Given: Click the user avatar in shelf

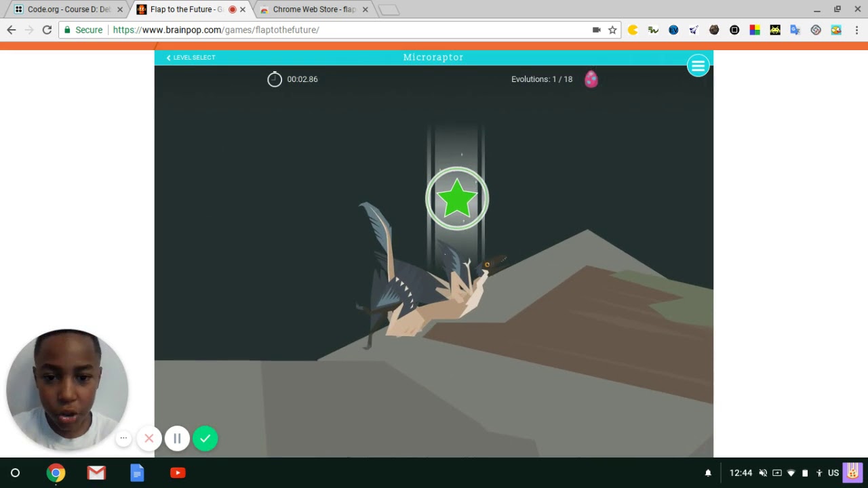Looking at the screenshot, I should pyautogui.click(x=852, y=472).
